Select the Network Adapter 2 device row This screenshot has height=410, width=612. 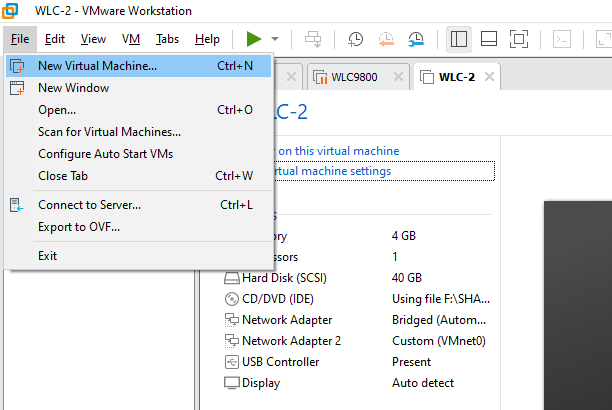(x=291, y=341)
